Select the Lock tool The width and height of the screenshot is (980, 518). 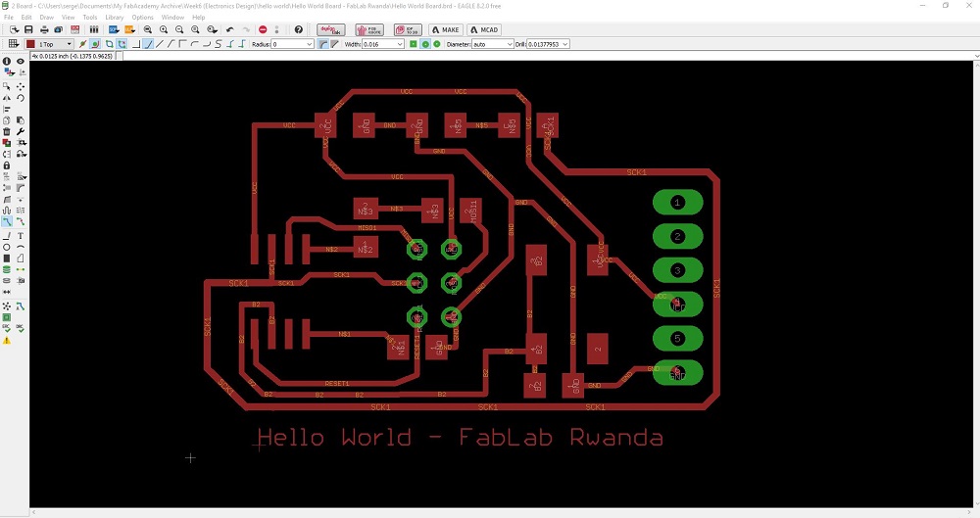click(7, 165)
